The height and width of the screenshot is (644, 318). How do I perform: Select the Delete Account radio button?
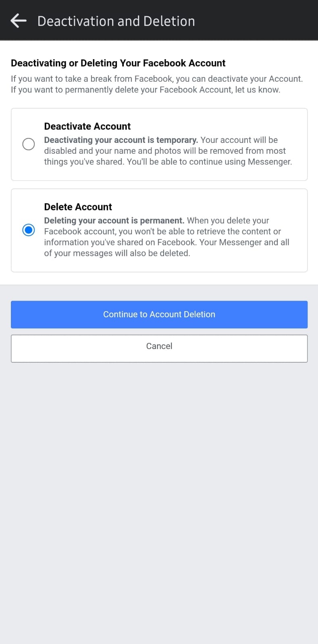[x=29, y=230]
